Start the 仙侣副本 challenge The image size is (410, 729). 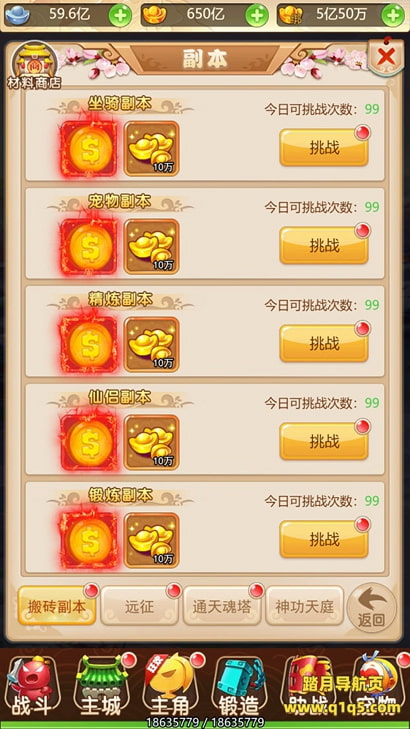point(324,441)
